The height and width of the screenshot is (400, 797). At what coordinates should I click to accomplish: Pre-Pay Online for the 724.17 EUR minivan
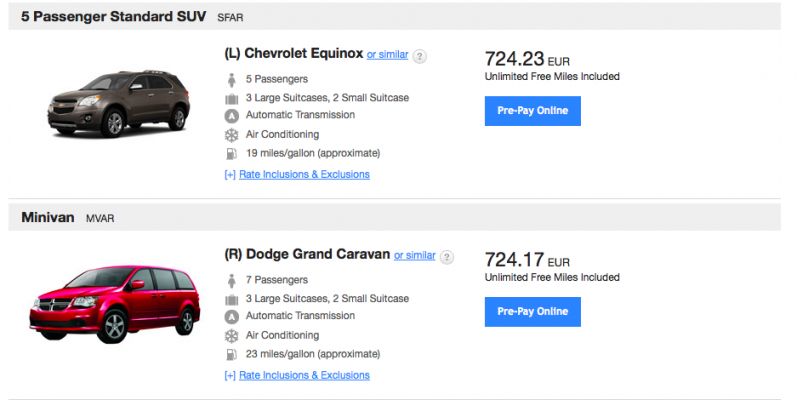click(x=533, y=312)
